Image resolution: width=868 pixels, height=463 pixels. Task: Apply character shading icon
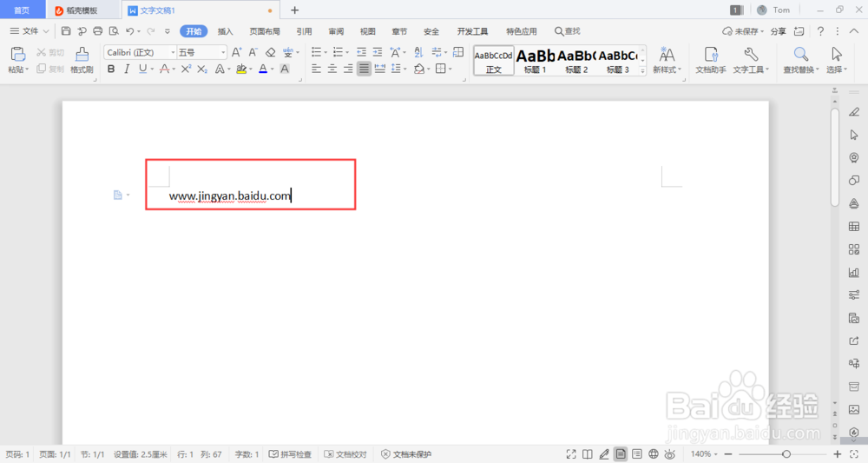[285, 69]
